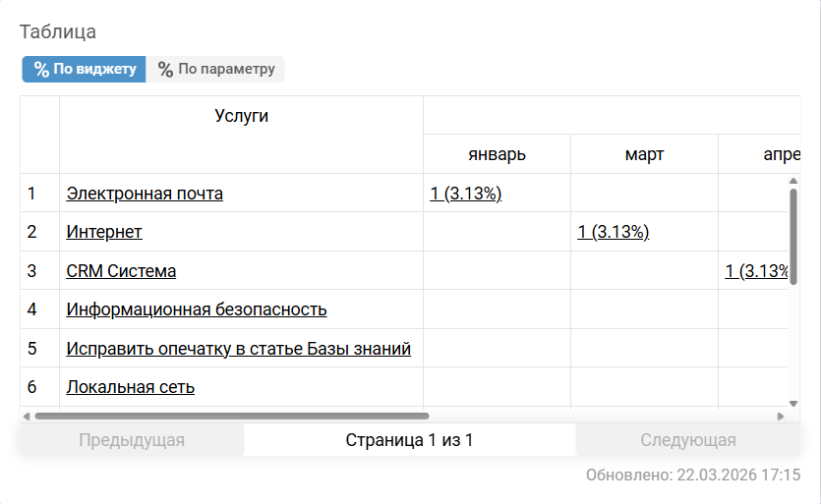Click the "март" column header

coord(644,154)
